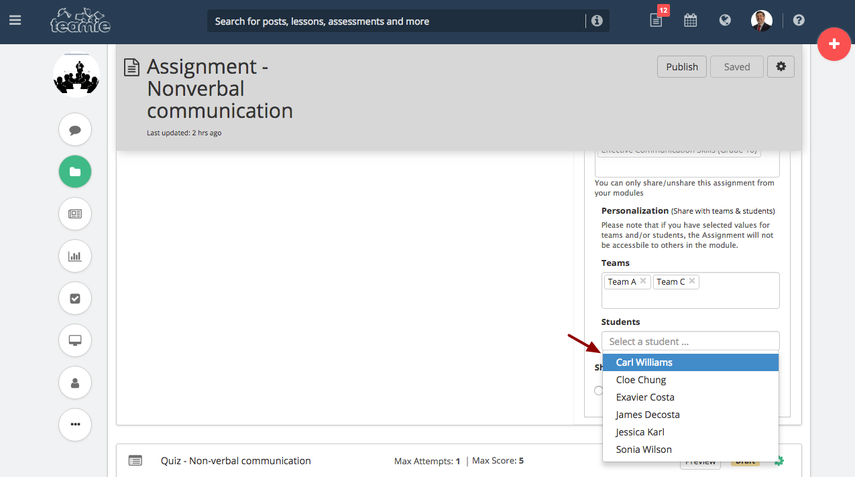Click the Team A tag label
Image resolution: width=855 pixels, height=477 pixels.
pyautogui.click(x=622, y=282)
